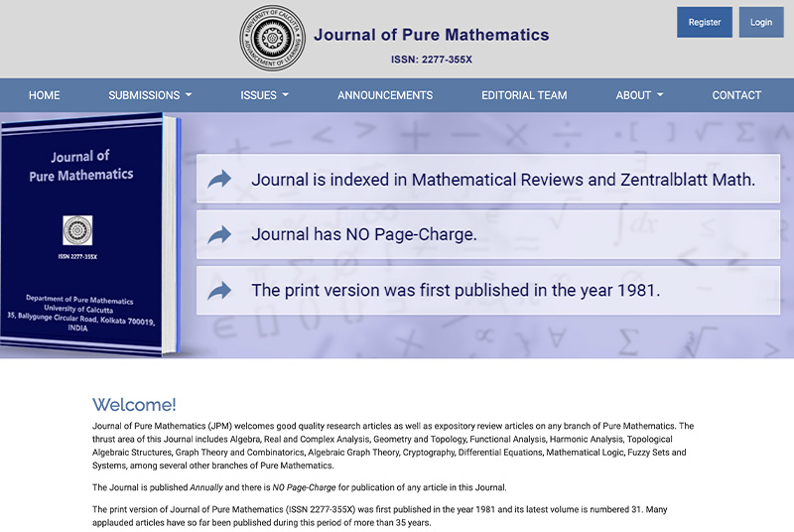The height and width of the screenshot is (532, 794).
Task: Expand the About dropdown caret
Action: point(660,94)
